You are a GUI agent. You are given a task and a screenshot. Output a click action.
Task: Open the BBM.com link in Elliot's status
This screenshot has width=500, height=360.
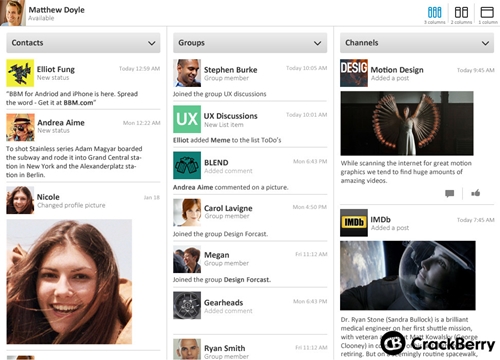(78, 103)
